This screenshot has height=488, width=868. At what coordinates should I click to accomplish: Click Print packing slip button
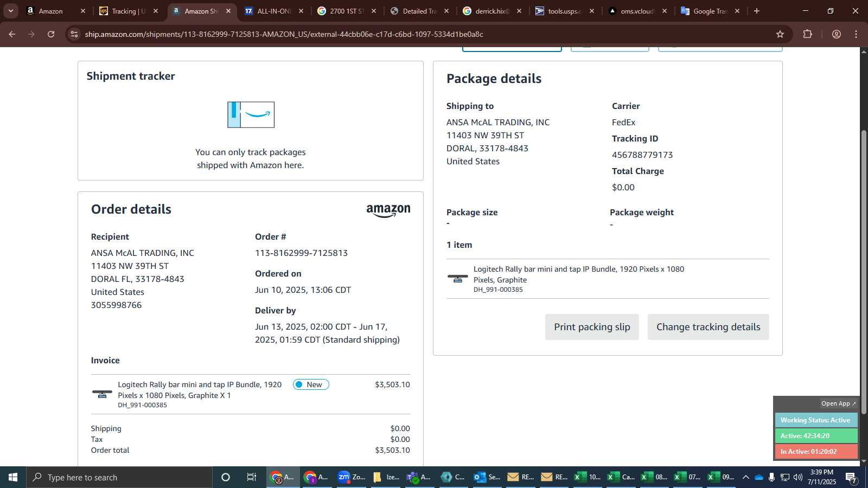point(592,327)
